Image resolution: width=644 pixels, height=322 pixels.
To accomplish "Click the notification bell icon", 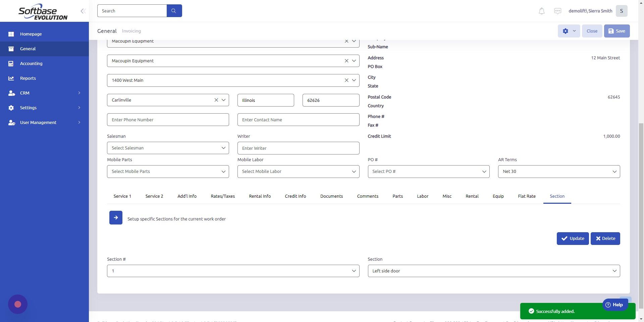I will point(541,11).
